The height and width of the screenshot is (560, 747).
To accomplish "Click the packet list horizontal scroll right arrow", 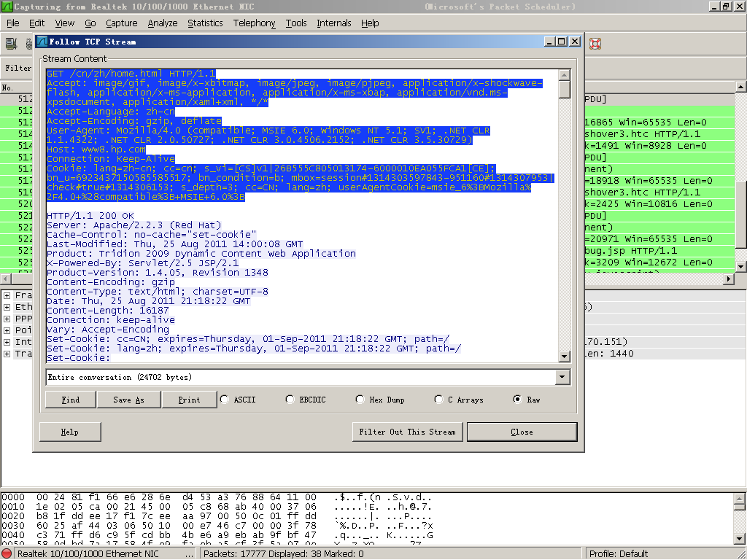I will coord(729,279).
